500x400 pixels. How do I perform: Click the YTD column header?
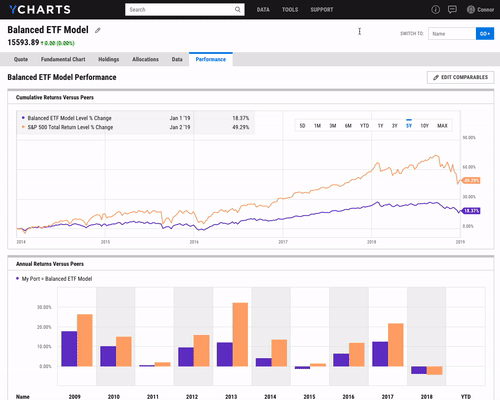click(x=466, y=397)
